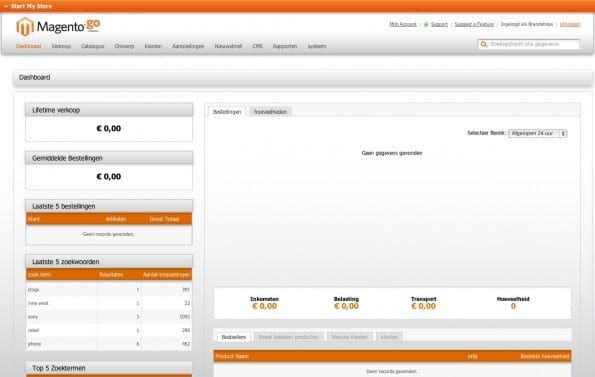Image resolution: width=595 pixels, height=377 pixels.
Task: Click the Klant column header
Action: pyautogui.click(x=34, y=219)
